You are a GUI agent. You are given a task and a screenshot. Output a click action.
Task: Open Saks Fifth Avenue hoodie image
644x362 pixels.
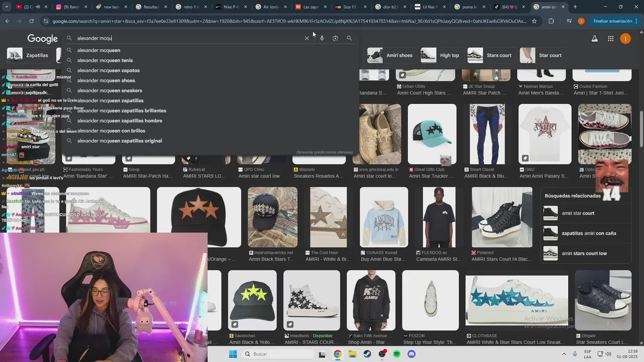coord(371,300)
